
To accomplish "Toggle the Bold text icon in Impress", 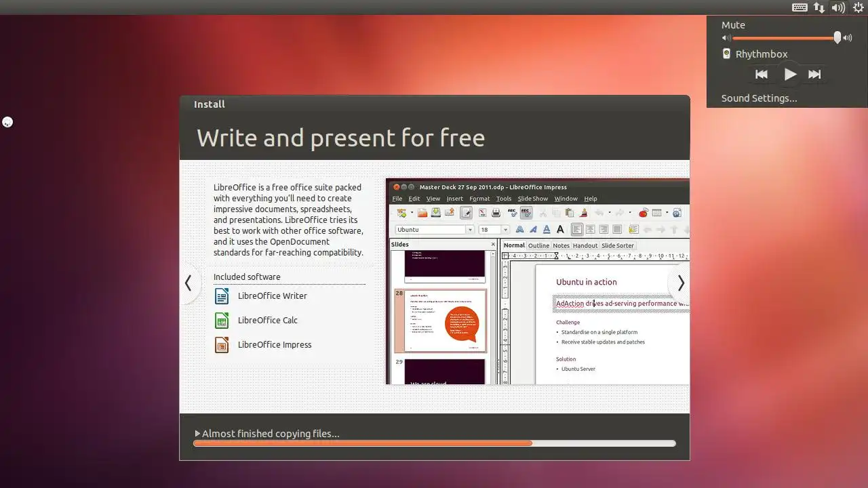I will coord(520,230).
